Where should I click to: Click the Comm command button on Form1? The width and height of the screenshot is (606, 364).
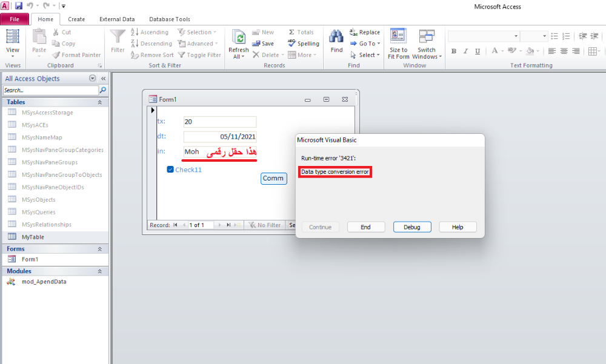click(274, 178)
